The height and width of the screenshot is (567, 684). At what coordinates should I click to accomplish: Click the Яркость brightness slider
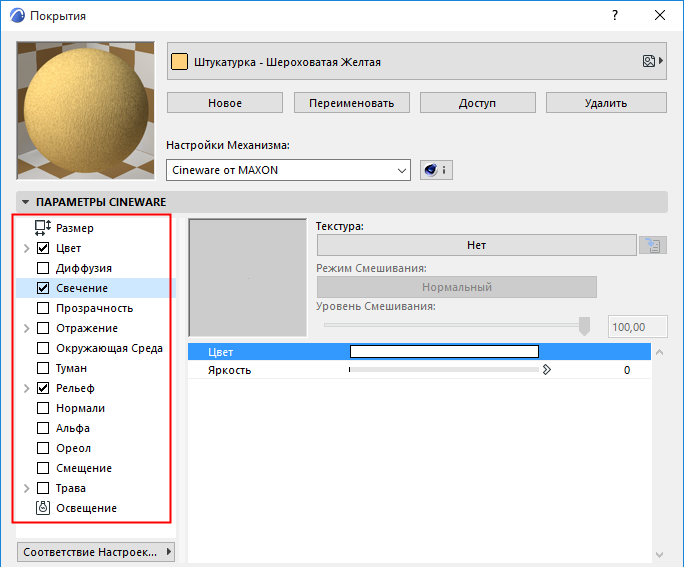(x=444, y=369)
